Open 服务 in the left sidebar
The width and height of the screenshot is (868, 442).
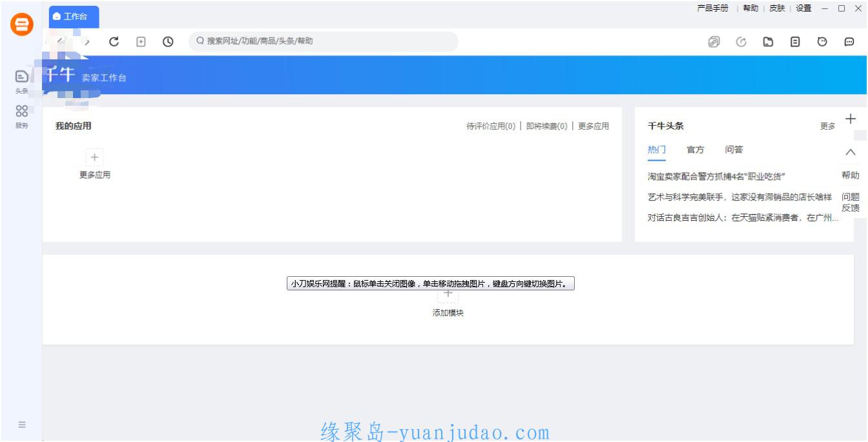pyautogui.click(x=22, y=117)
